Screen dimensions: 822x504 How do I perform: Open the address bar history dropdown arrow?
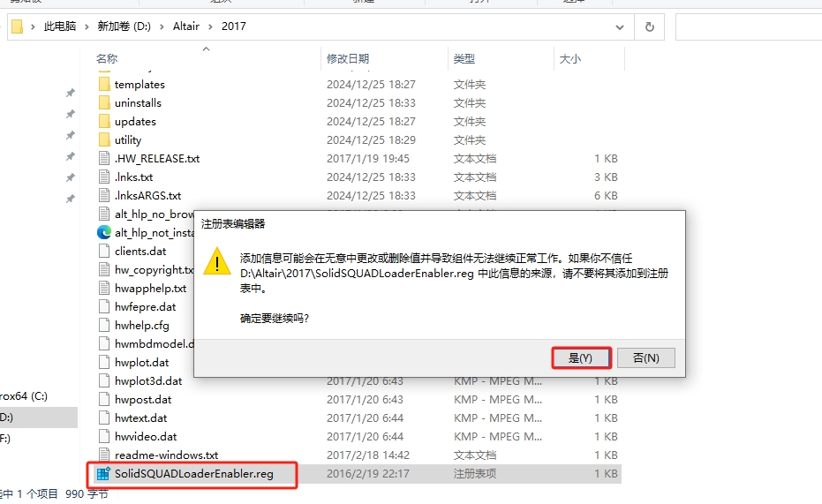[620, 27]
